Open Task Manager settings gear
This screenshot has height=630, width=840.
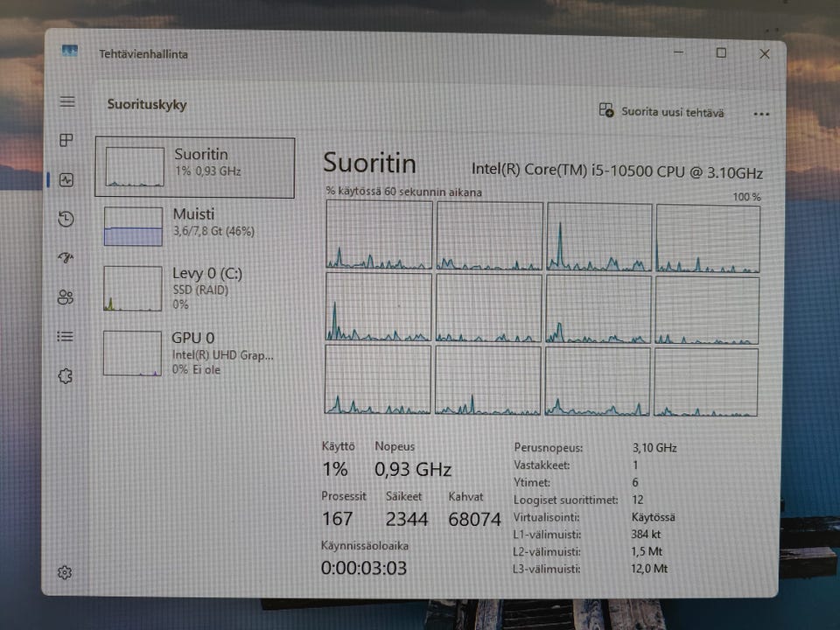(x=64, y=572)
